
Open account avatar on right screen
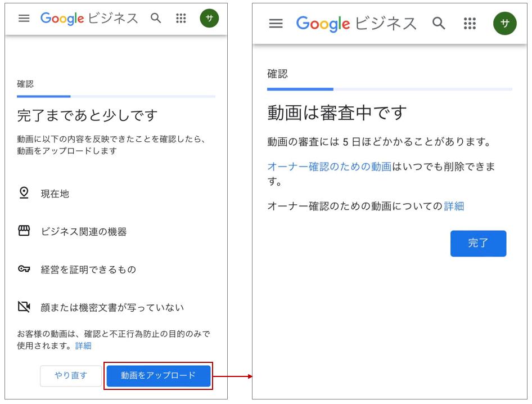(504, 23)
